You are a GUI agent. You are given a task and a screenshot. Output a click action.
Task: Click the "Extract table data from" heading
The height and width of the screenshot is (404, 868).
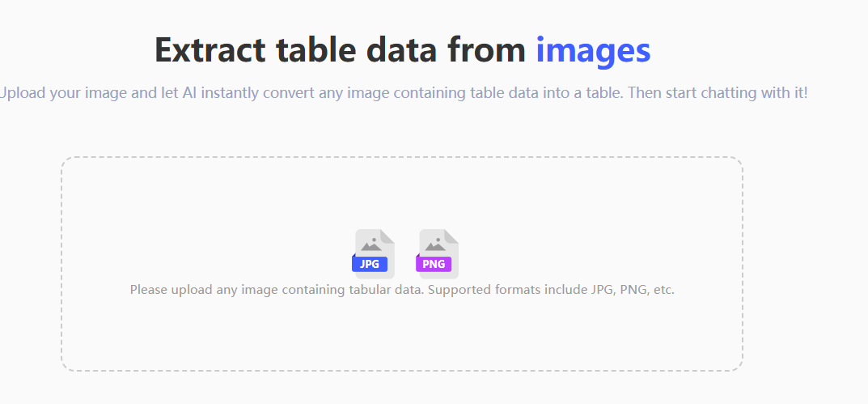tap(340, 50)
